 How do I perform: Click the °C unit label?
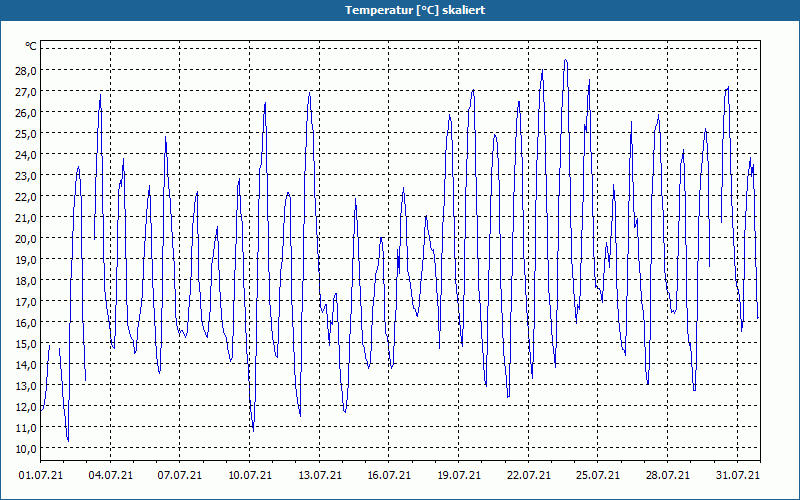tap(31, 46)
